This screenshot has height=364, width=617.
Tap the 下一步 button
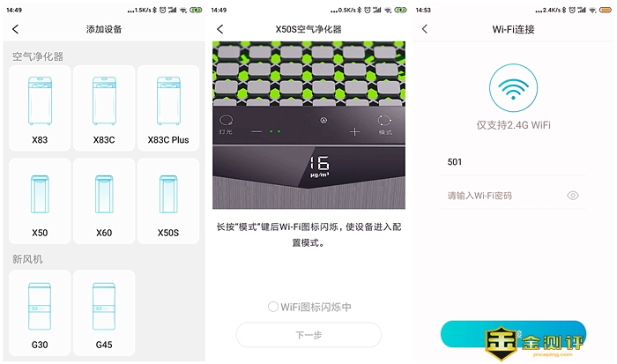coord(308,335)
